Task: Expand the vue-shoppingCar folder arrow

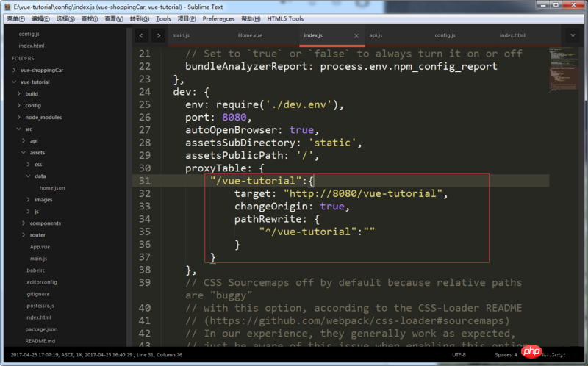Action: pyautogui.click(x=14, y=70)
